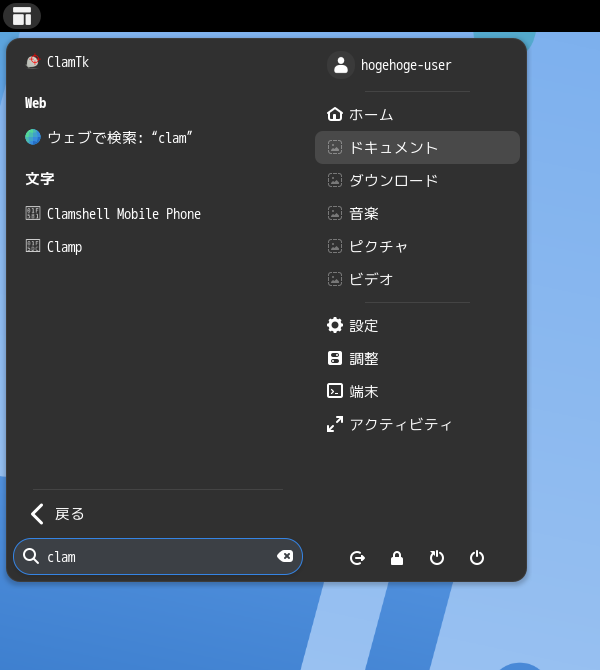The width and height of the screenshot is (600, 670).
Task: Click the web search globe icon
Action: (33, 137)
